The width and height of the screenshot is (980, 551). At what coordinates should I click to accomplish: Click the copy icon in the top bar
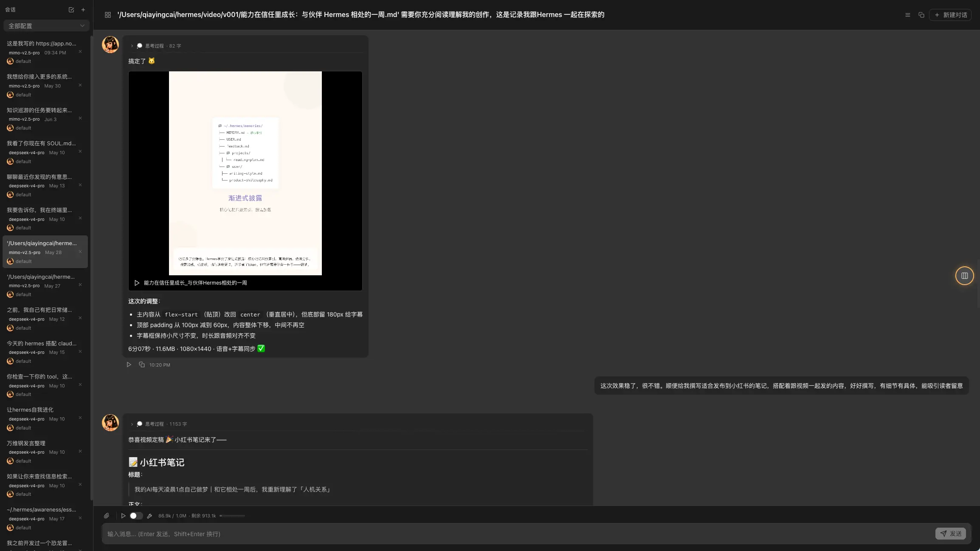[921, 15]
